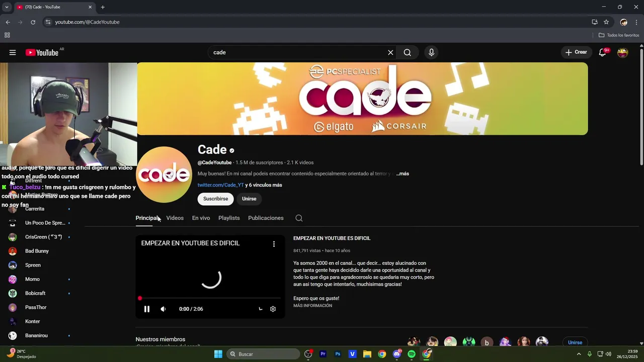Open the twitter.com/Cade_YT link
644x362 pixels.
click(x=220, y=185)
